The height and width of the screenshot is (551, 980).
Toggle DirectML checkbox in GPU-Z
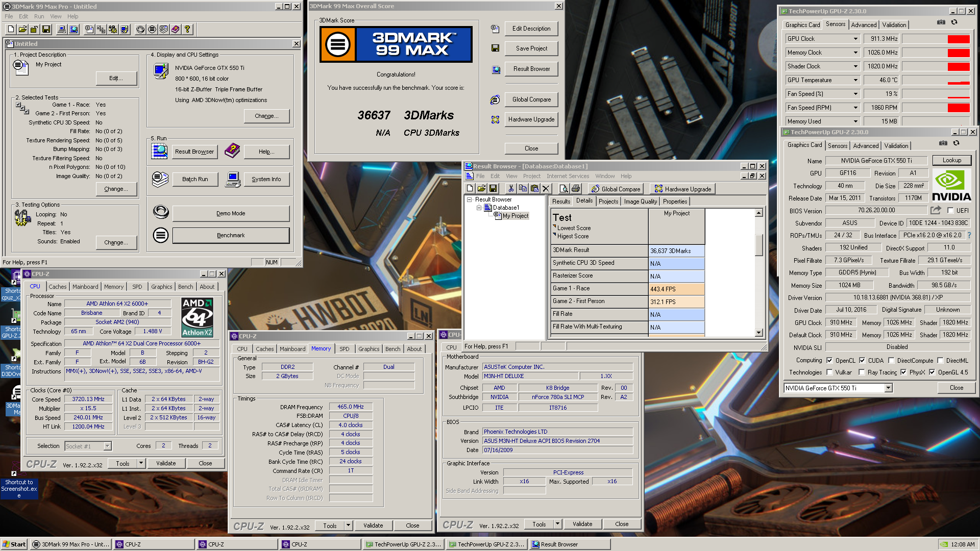[940, 360]
